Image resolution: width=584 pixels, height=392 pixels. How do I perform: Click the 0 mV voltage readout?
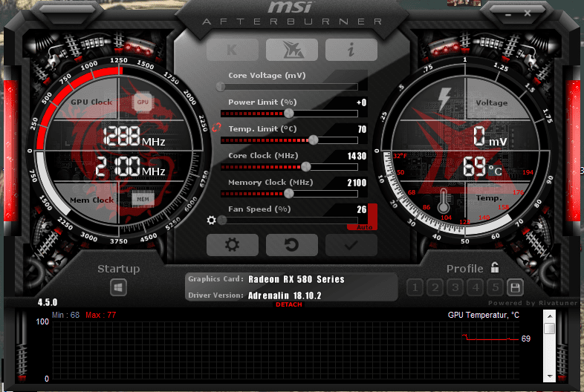(490, 136)
